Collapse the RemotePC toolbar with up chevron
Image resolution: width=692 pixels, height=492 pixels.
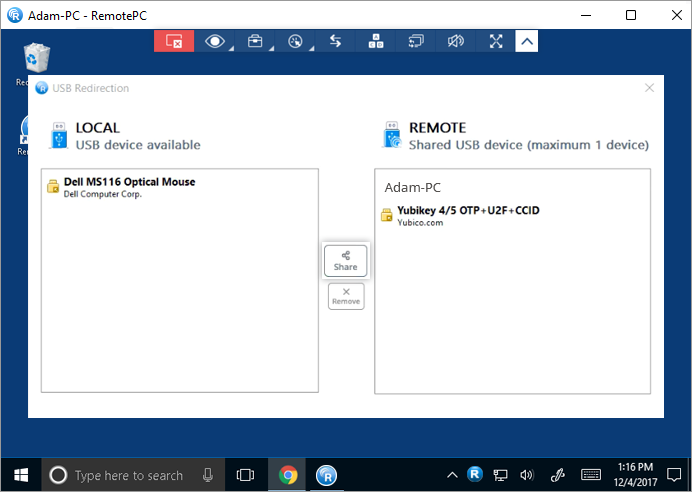pos(527,41)
